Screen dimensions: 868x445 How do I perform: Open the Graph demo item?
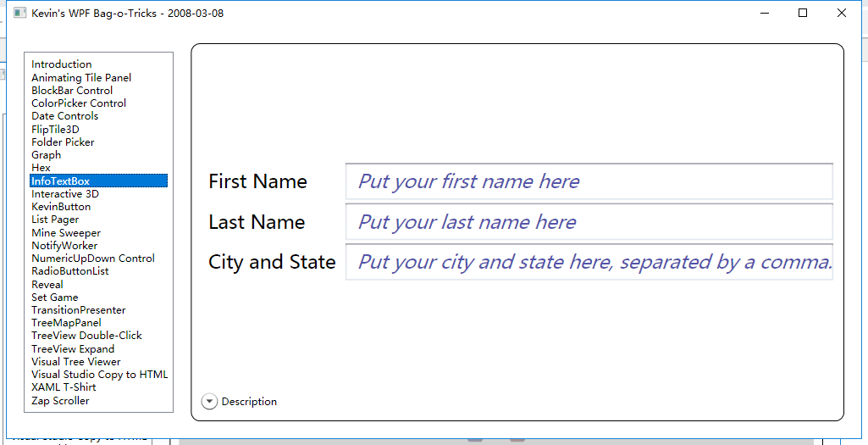click(x=47, y=155)
